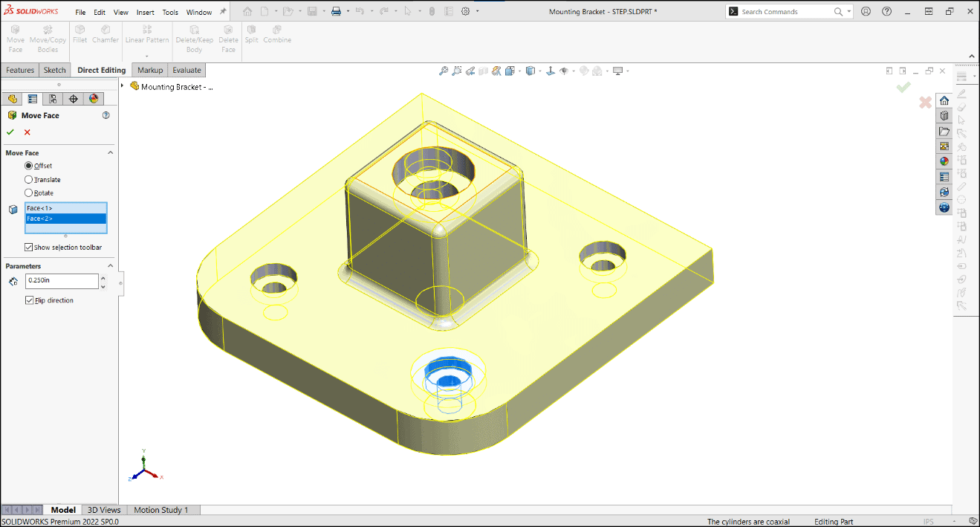Open the DisplayManager color ball tab
This screenshot has width=980, height=527.
tap(93, 99)
